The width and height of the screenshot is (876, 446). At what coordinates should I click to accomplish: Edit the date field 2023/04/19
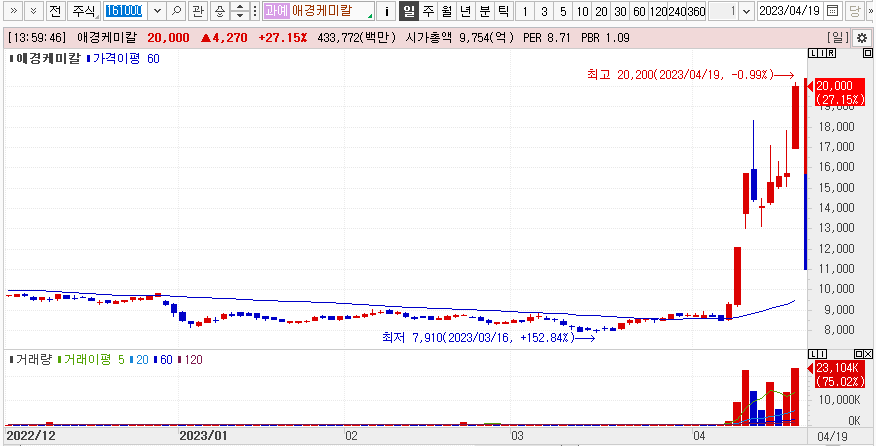click(x=790, y=11)
